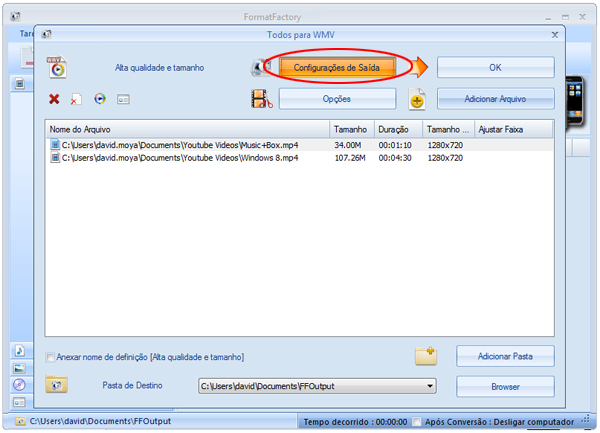
Task: Click the play media preview icon
Action: [x=99, y=99]
